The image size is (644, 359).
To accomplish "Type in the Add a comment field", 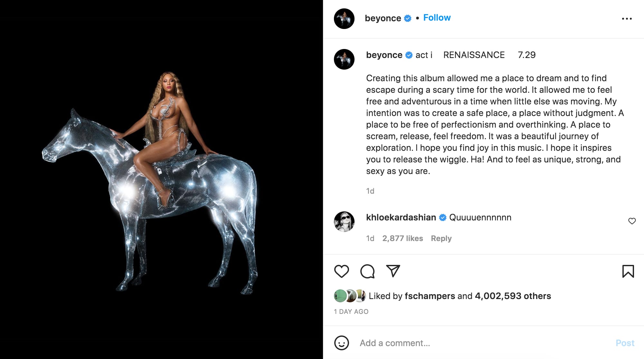I will (483, 343).
